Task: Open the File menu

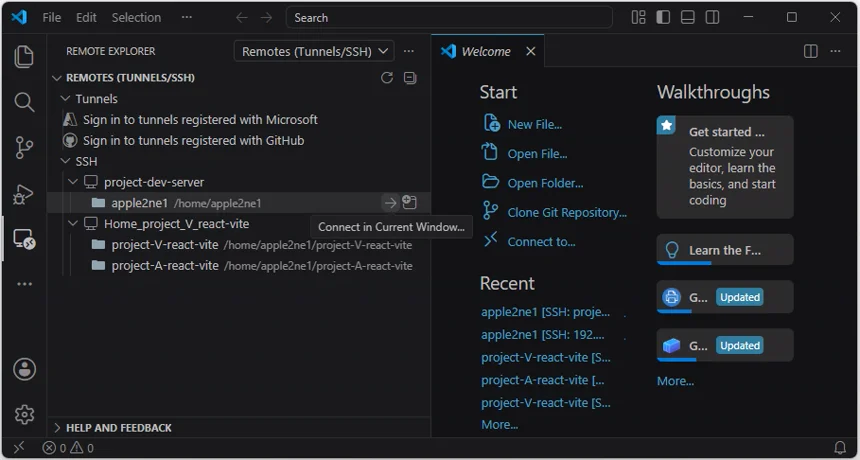Action: [52, 18]
